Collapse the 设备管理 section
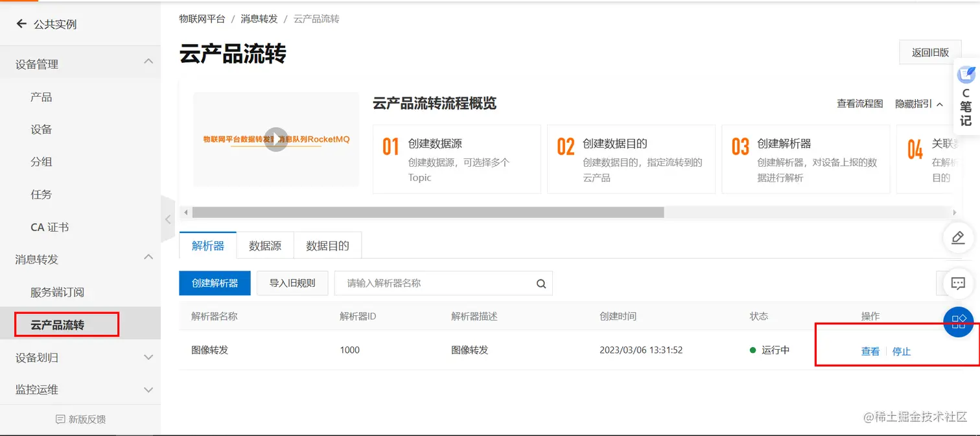 (148, 62)
